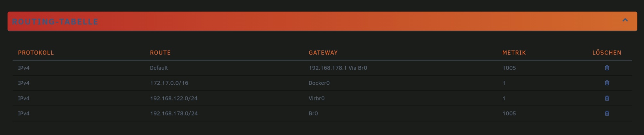This screenshot has height=135, width=644.
Task: Select the Default route cell
Action: coord(159,68)
